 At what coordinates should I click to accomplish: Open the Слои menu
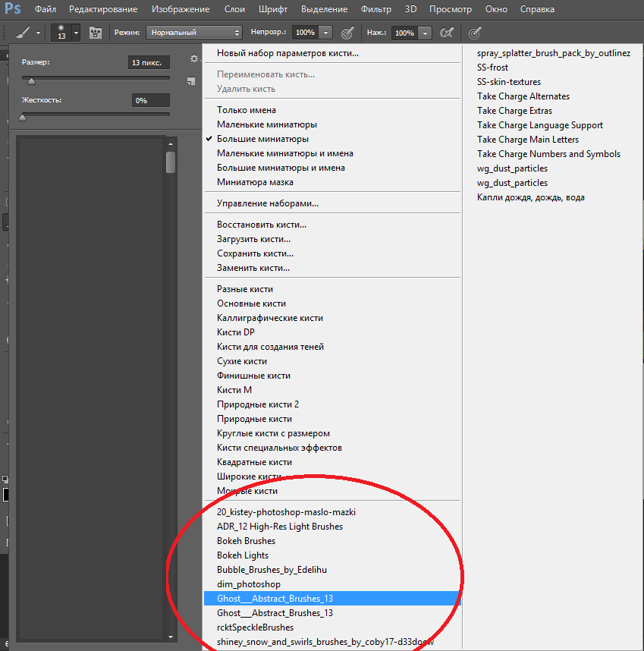234,9
